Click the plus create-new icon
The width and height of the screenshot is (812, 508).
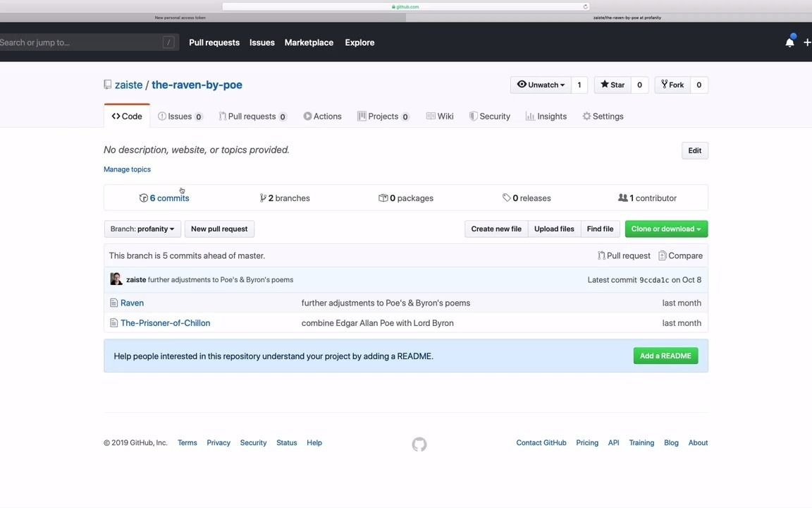tap(807, 42)
